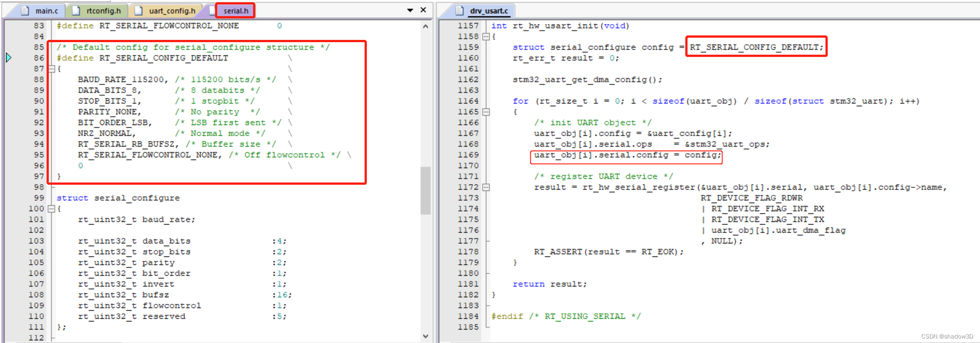
Task: Click 'rt_err_t result = 0;' line
Action: click(566, 58)
